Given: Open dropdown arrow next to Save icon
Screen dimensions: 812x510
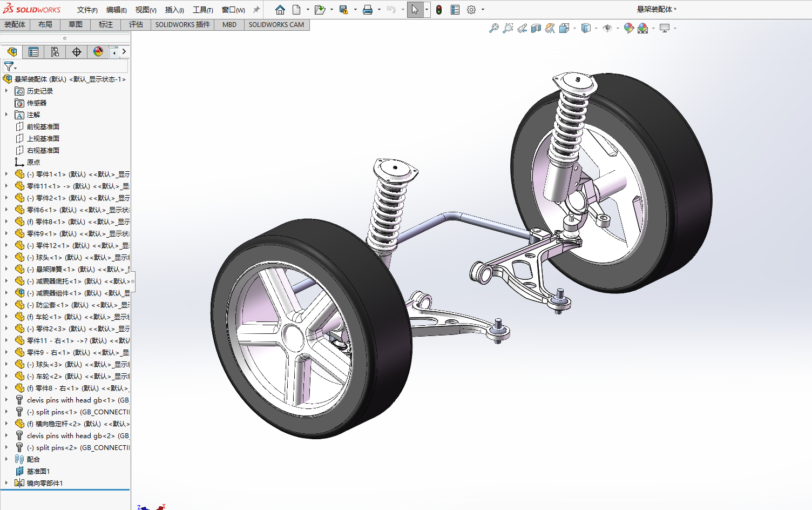Looking at the screenshot, I should point(355,10).
